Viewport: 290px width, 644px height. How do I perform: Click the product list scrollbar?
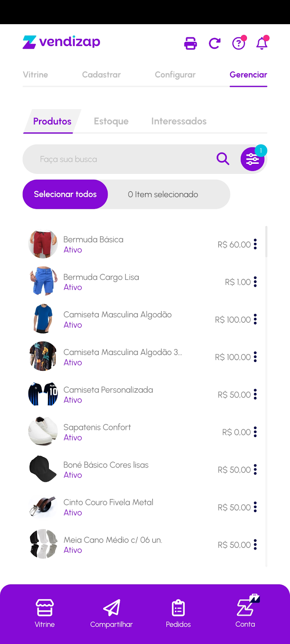(266, 242)
